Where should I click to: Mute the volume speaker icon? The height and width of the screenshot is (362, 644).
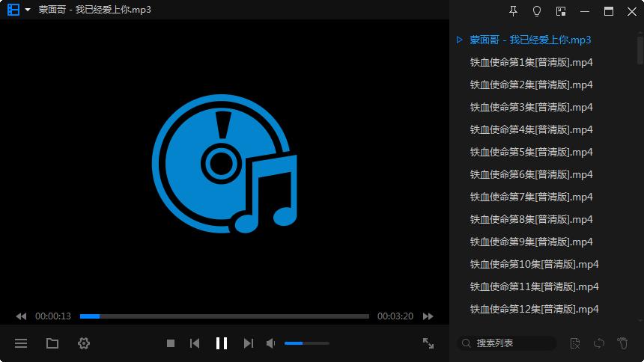click(x=270, y=343)
